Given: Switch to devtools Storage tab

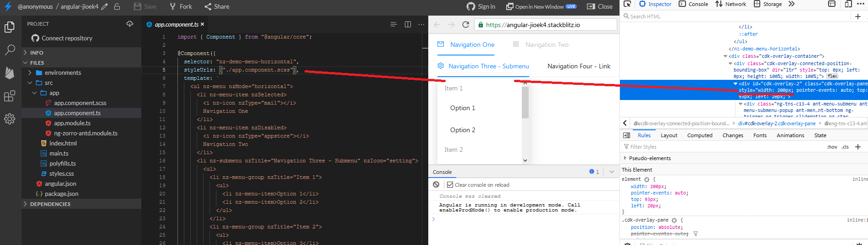Looking at the screenshot, I should click(x=768, y=4).
